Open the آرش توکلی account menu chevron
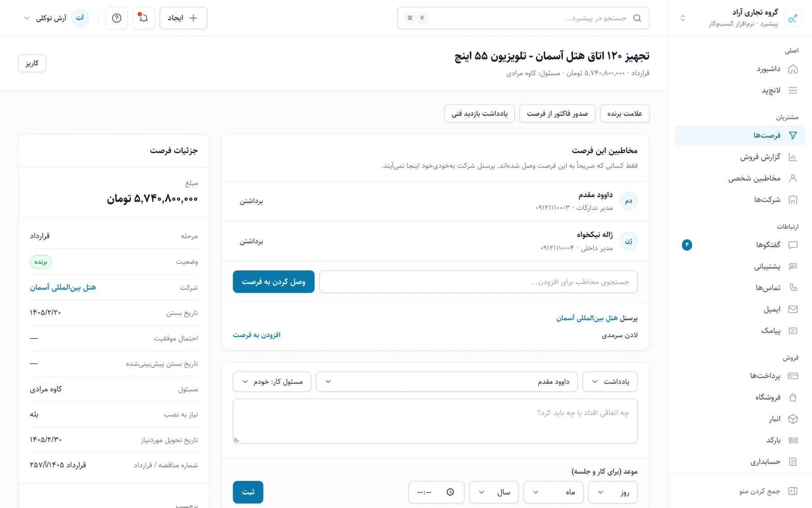 pos(27,18)
